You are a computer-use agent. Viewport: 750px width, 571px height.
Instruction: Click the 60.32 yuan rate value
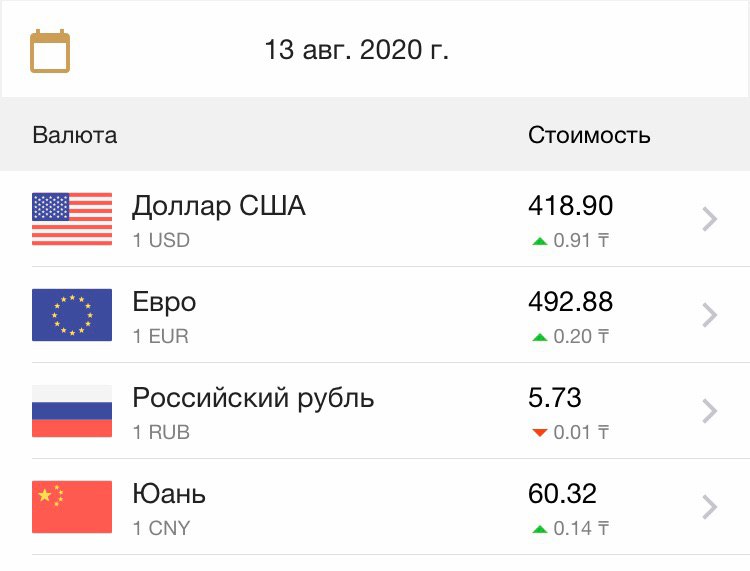click(x=562, y=494)
